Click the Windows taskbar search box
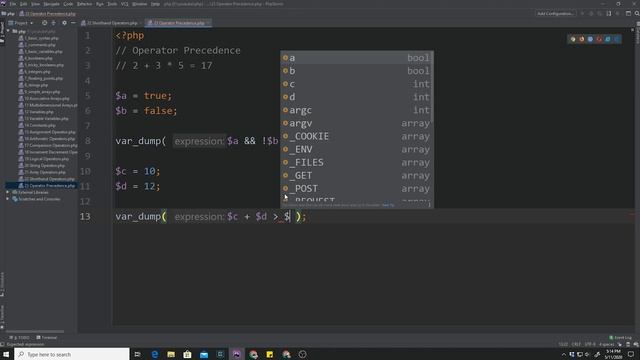This screenshot has height=360, width=640. pos(72,354)
